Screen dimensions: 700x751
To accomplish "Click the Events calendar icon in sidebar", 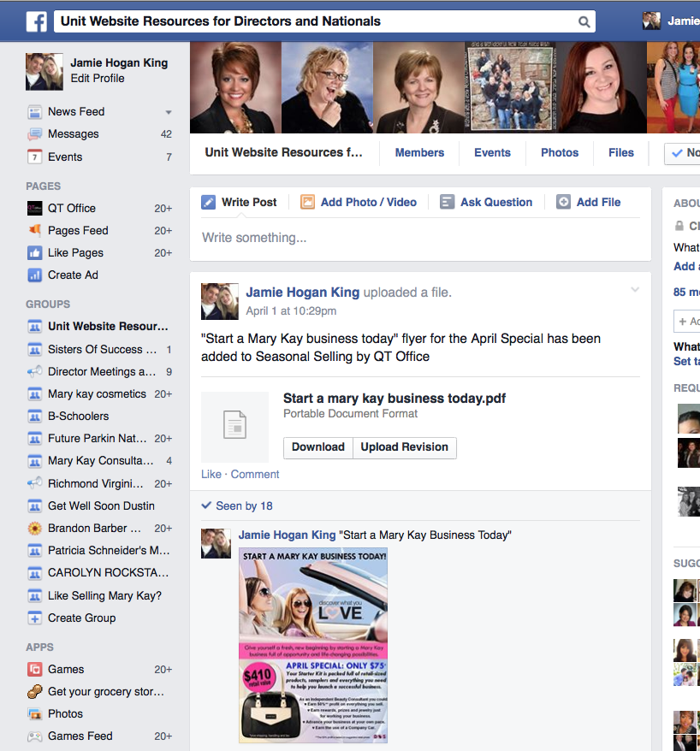I will [34, 157].
